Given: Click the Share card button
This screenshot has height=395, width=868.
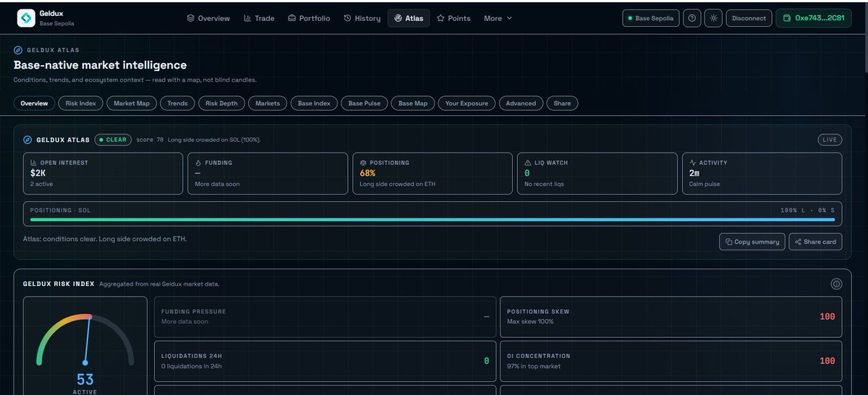Looking at the screenshot, I should [815, 242].
